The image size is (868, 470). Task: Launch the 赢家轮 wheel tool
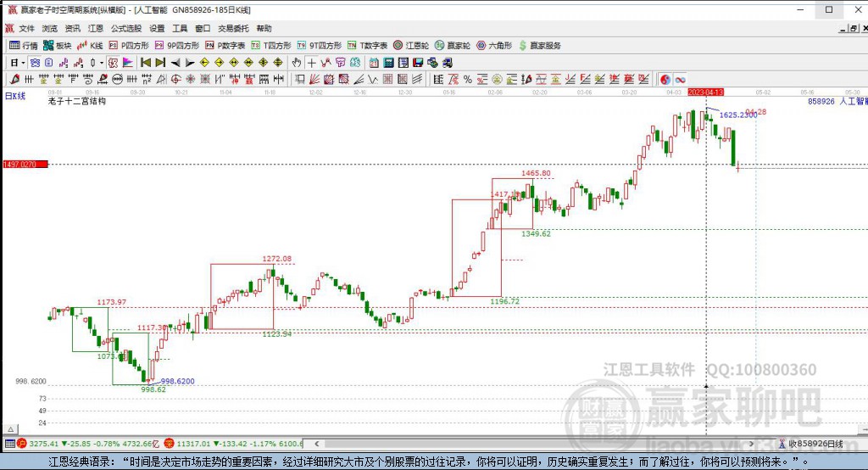453,46
